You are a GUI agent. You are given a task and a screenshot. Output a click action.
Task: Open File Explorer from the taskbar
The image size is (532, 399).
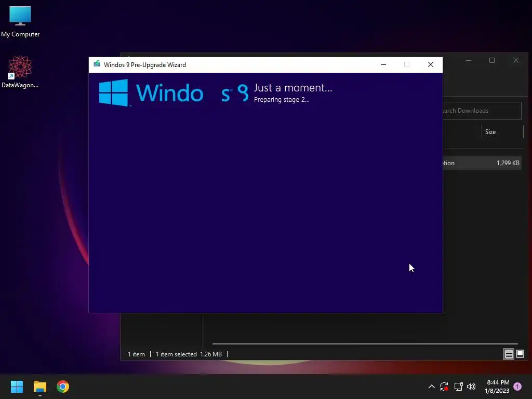point(39,387)
